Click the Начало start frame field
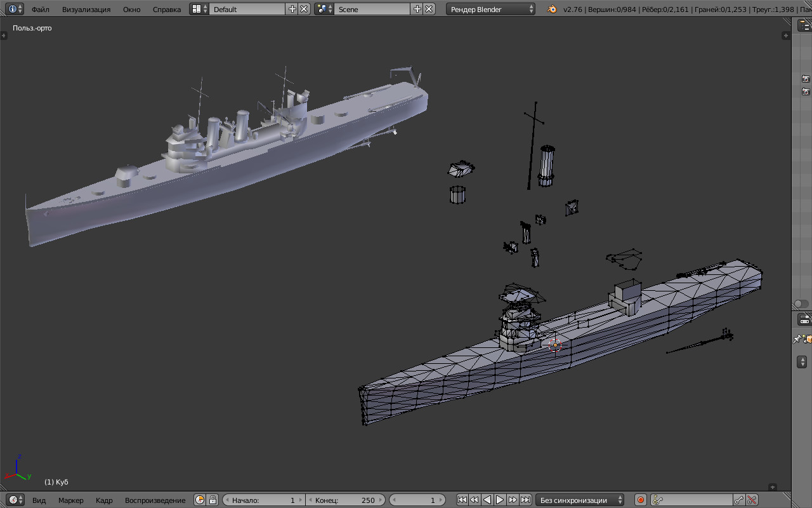The image size is (812, 508). click(263, 500)
